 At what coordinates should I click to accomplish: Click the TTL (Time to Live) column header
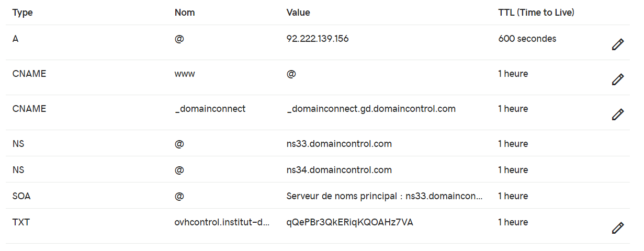pyautogui.click(x=536, y=13)
